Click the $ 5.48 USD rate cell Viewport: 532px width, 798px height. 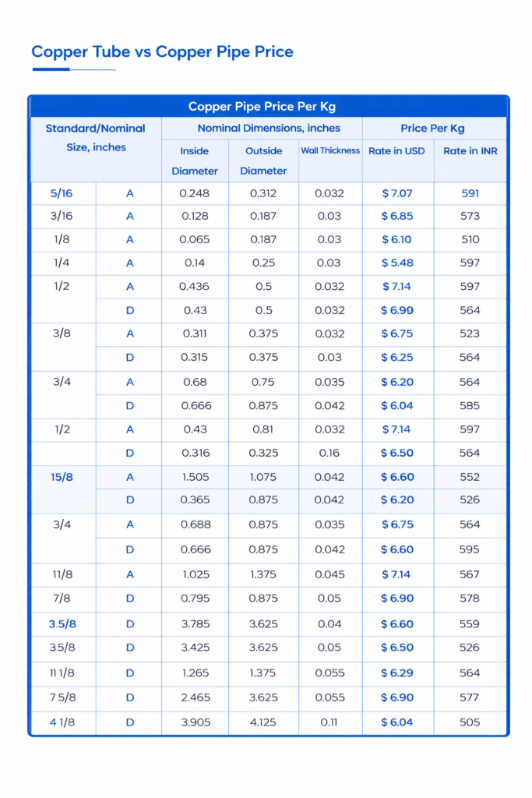point(396,263)
